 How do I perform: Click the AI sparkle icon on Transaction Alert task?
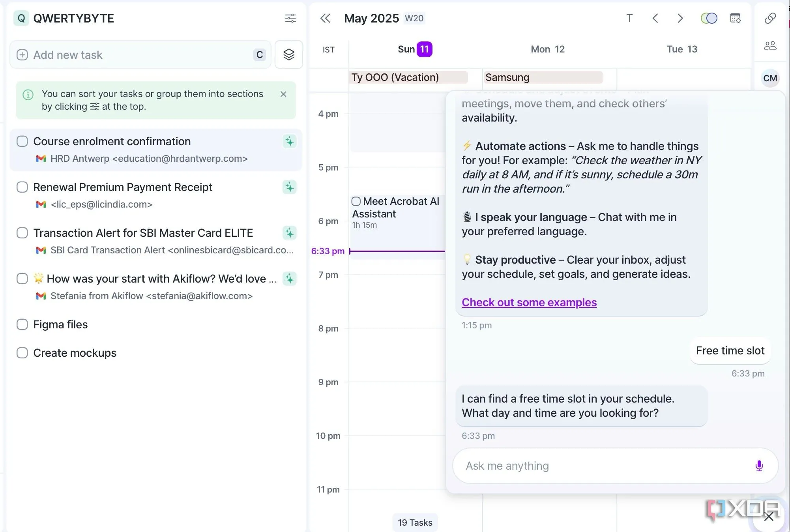(x=290, y=233)
